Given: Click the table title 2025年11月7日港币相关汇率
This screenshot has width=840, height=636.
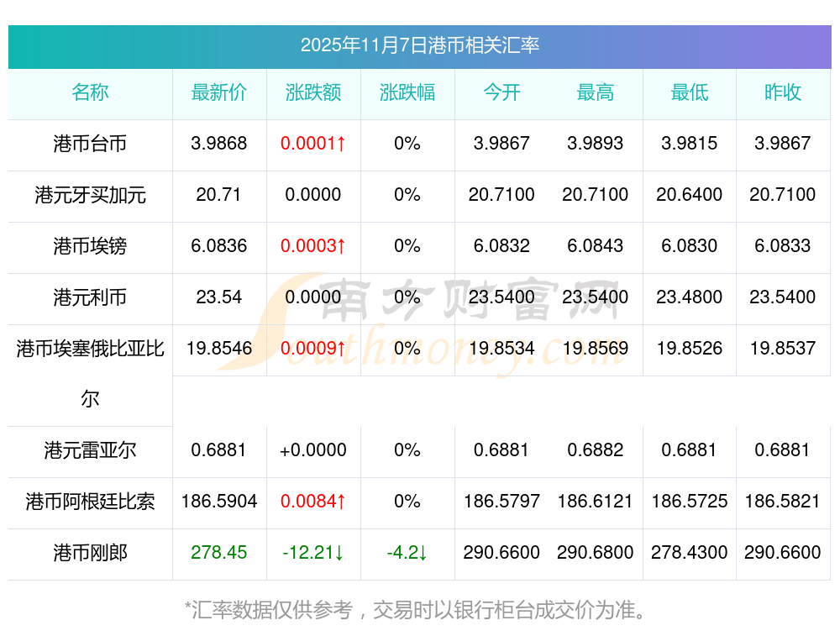Looking at the screenshot, I should tap(420, 45).
